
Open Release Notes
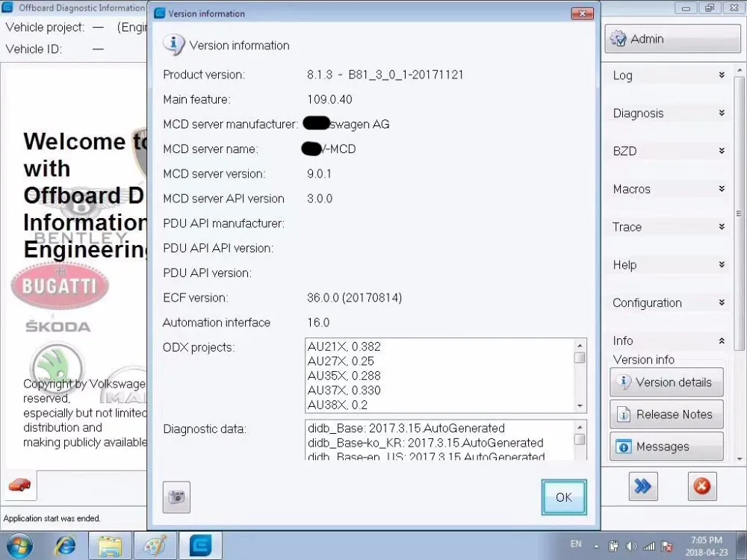666,414
